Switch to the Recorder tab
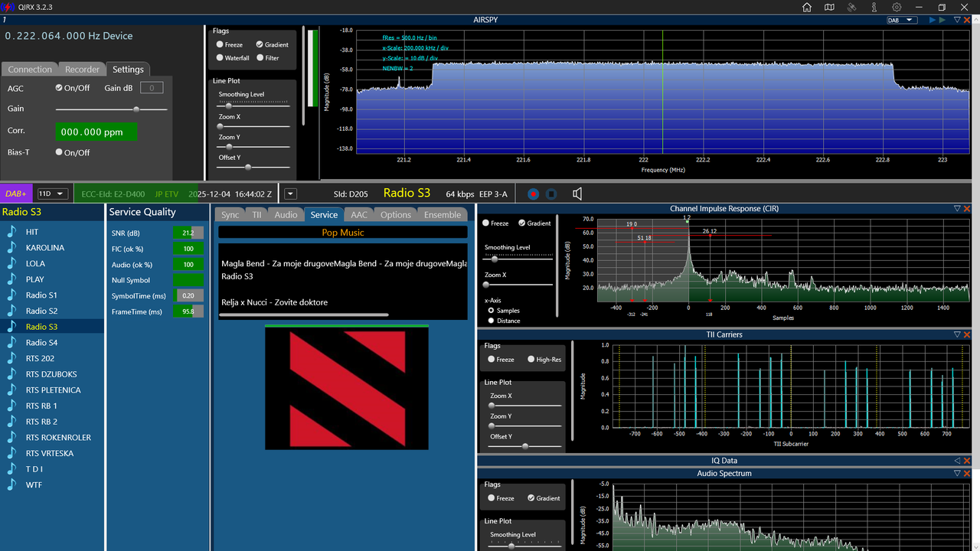 82,70
